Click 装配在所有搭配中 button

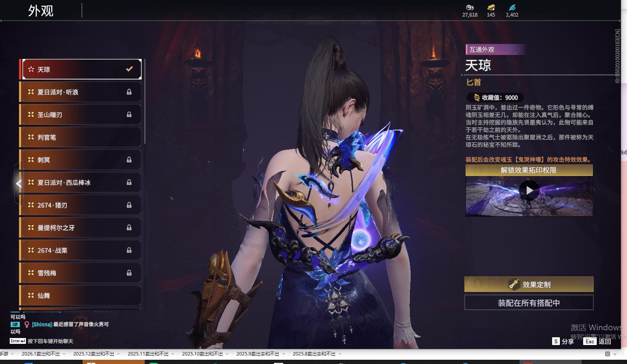tap(529, 303)
